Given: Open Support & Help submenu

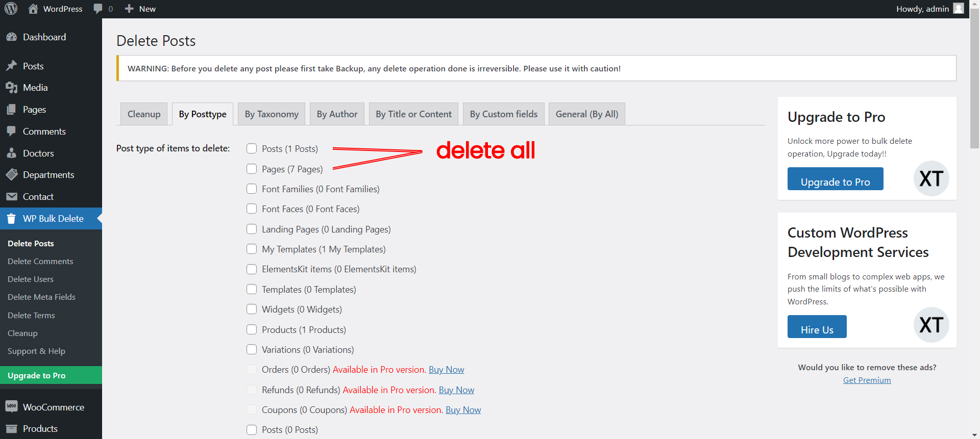Looking at the screenshot, I should point(36,351).
